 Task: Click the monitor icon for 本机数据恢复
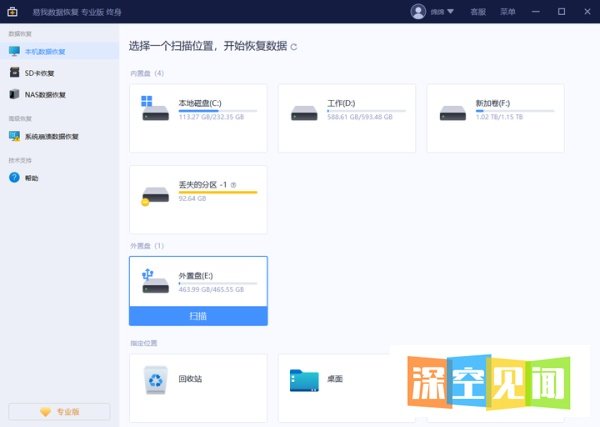(14, 51)
